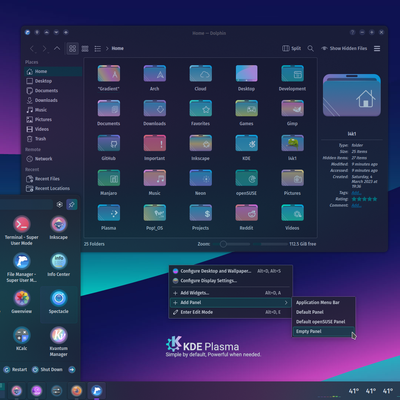This screenshot has height=400, width=400.
Task: Select the Plasma folder icon
Action: pos(109,213)
